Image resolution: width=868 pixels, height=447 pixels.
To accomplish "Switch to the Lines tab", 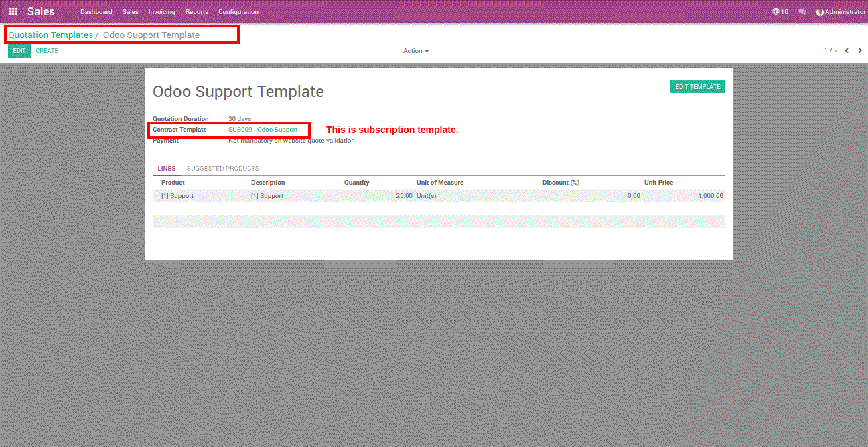I will [167, 169].
